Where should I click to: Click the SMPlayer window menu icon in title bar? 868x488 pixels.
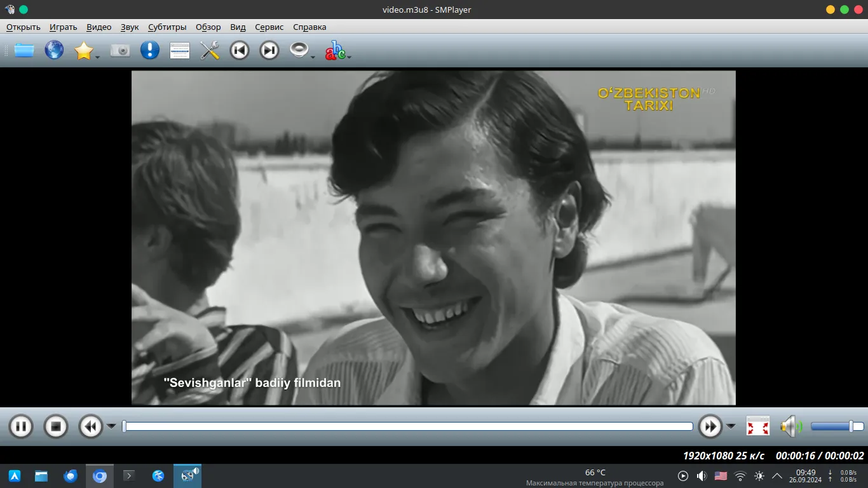9,10
